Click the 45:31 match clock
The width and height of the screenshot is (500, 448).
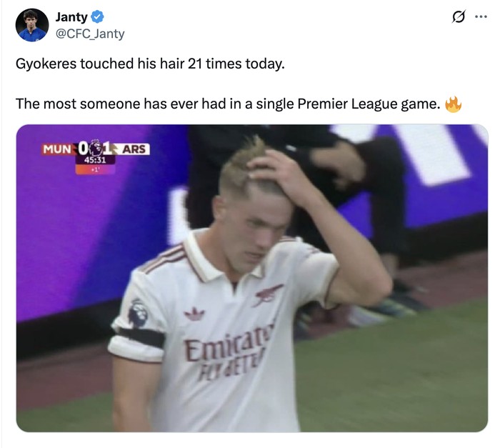[96, 161]
